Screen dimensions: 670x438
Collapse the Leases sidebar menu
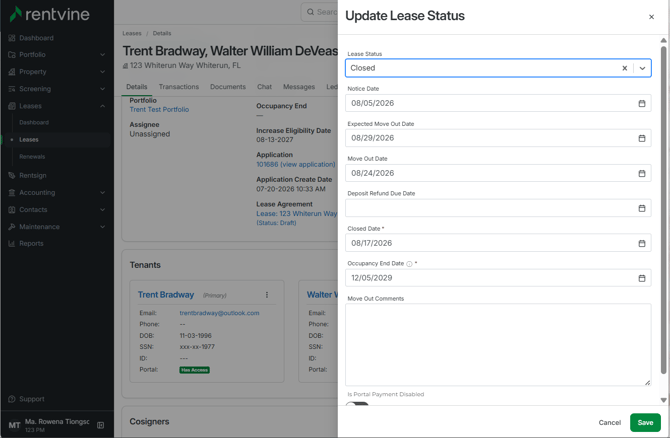coord(103,106)
